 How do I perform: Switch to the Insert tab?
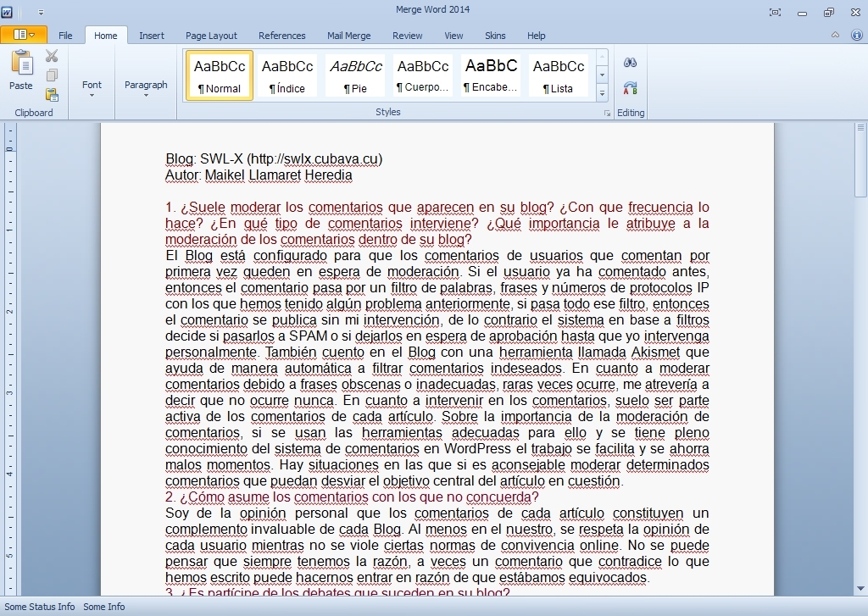[151, 36]
